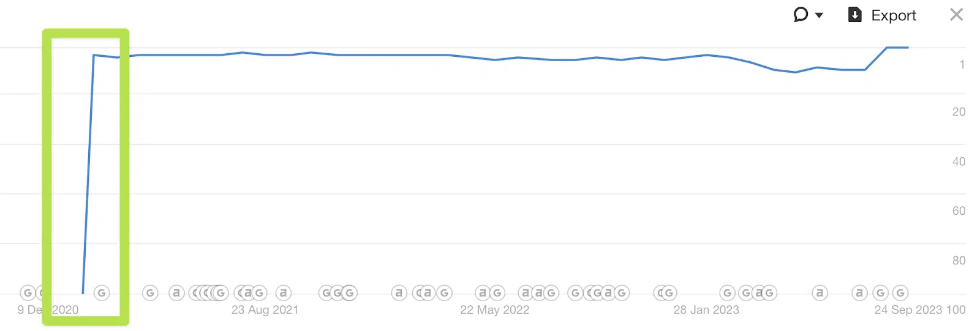
Task: Click the second-to-last G update marker
Action: (x=880, y=293)
